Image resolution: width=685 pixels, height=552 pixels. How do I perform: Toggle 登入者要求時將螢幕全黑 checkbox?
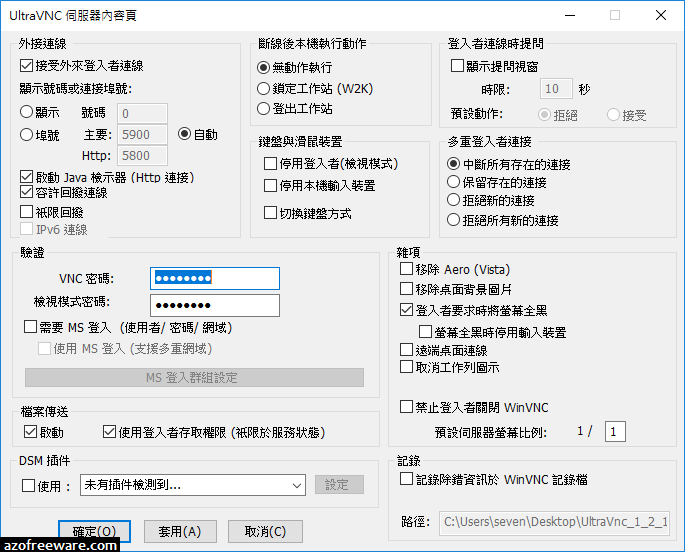406,310
